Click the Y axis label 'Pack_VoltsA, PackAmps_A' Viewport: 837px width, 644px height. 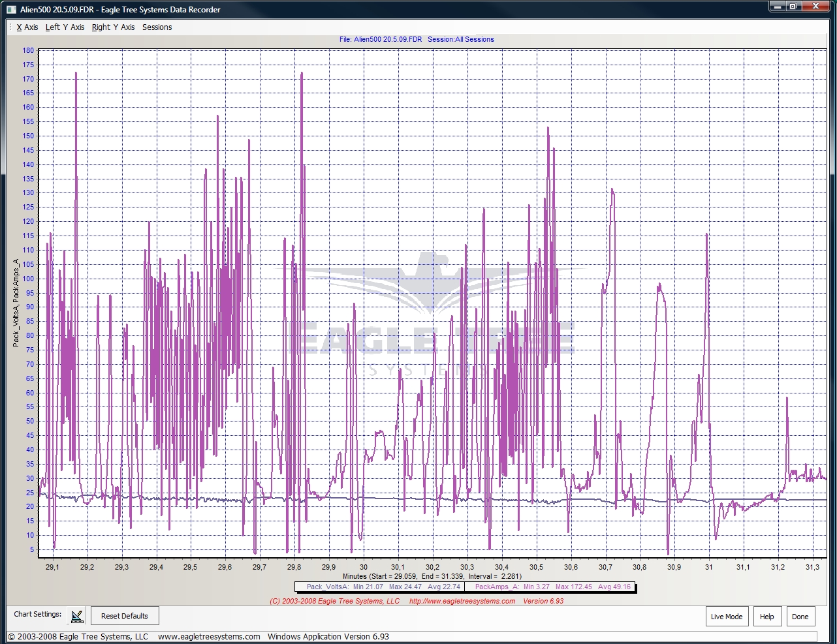pos(16,302)
